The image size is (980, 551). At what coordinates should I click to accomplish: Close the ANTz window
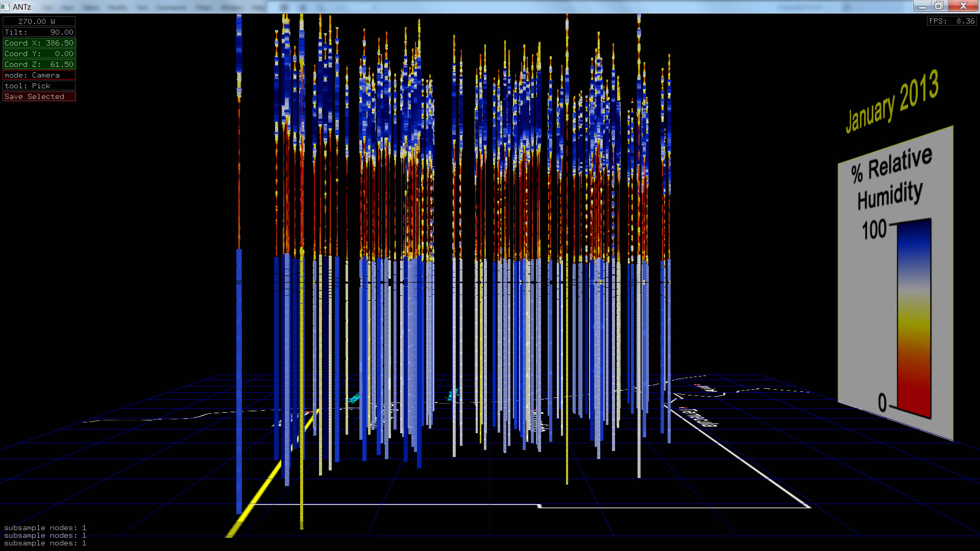(963, 6)
